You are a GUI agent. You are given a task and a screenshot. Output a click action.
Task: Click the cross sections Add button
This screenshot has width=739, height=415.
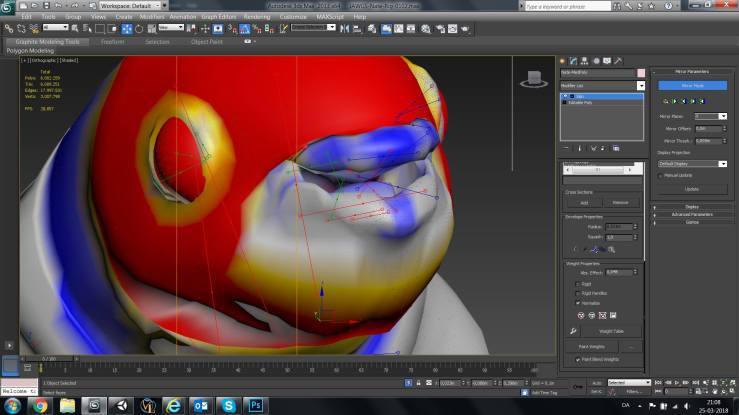point(584,203)
